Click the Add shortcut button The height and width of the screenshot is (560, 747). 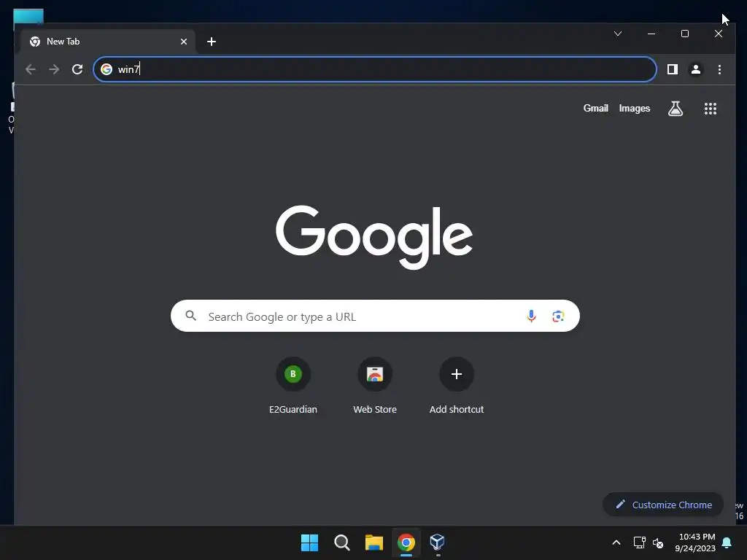pyautogui.click(x=457, y=385)
